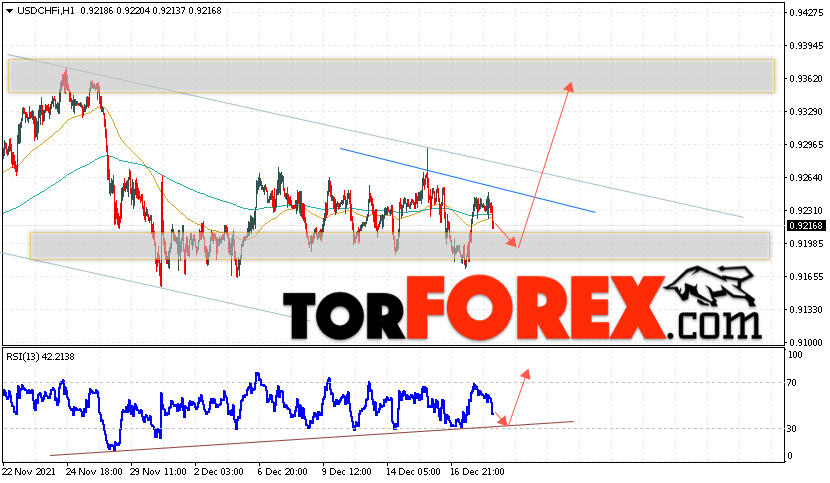Click the 14 Dec 05:00 time label
Image resolution: width=830 pixels, height=483 pixels.
coord(413,471)
